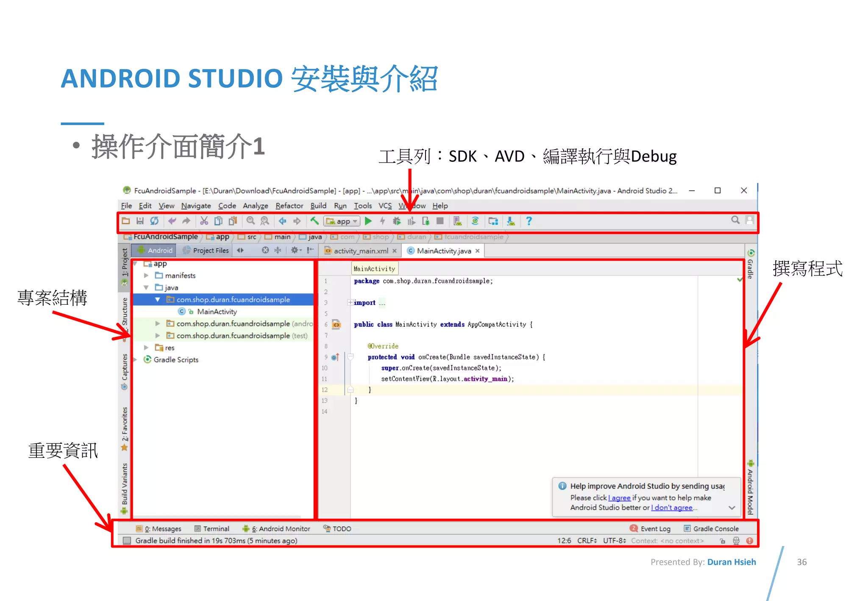The height and width of the screenshot is (601, 868).
Task: Run the app with green play button
Action: click(x=368, y=221)
